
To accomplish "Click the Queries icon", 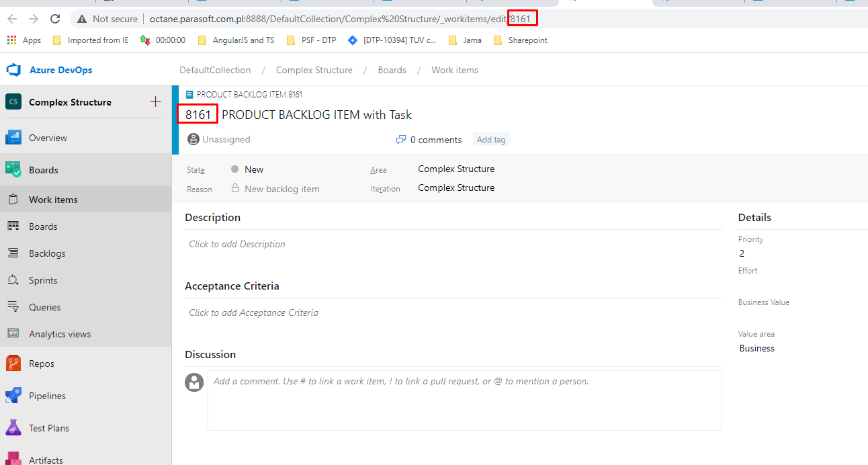I will coord(13,307).
